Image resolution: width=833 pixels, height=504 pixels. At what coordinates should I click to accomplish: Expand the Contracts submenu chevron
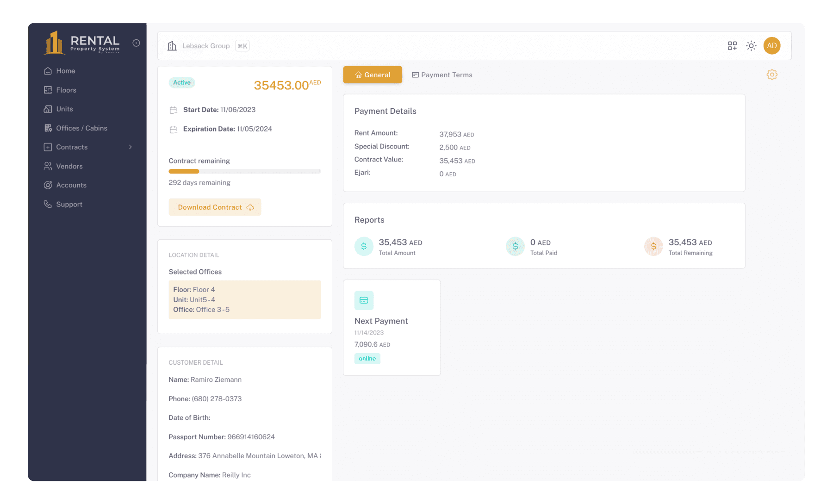click(x=131, y=147)
